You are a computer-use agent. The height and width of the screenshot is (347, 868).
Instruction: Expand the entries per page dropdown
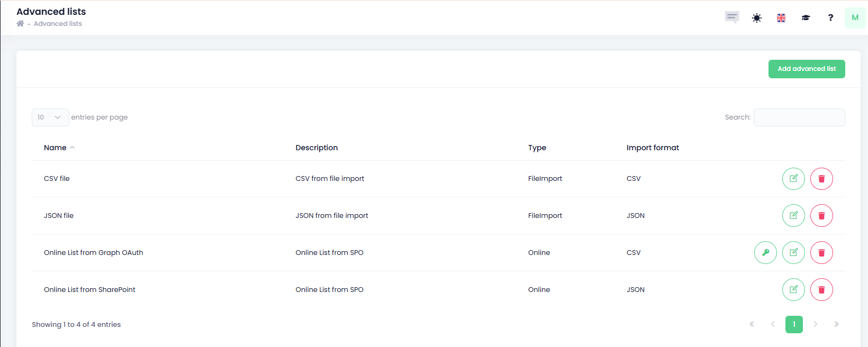pyautogui.click(x=50, y=117)
